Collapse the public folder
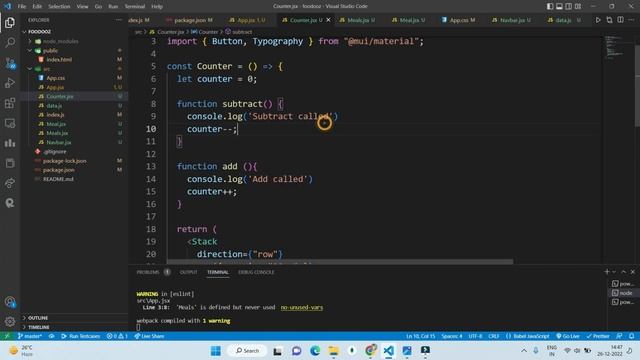The height and width of the screenshot is (360, 640). click(30, 51)
